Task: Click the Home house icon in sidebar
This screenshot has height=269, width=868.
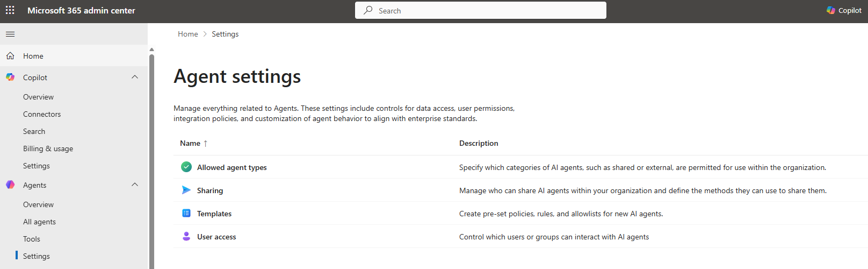Action: (x=10, y=56)
